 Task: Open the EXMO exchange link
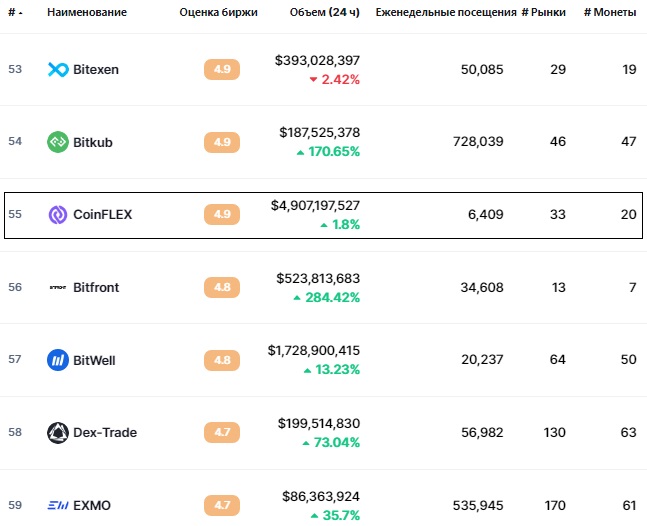pyautogui.click(x=92, y=505)
